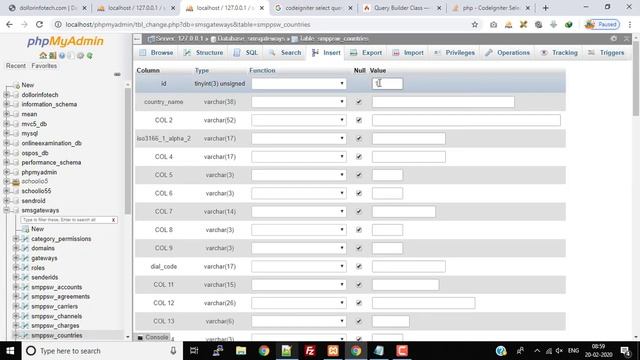Open File Explorer from taskbar
Screen dimensions: 640x360
pos(241,351)
